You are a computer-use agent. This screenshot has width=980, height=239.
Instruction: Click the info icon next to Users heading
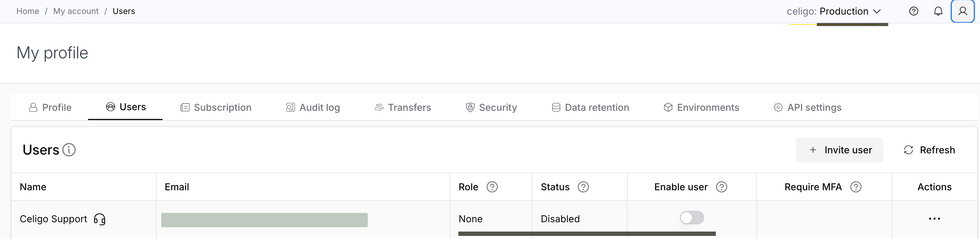point(69,150)
